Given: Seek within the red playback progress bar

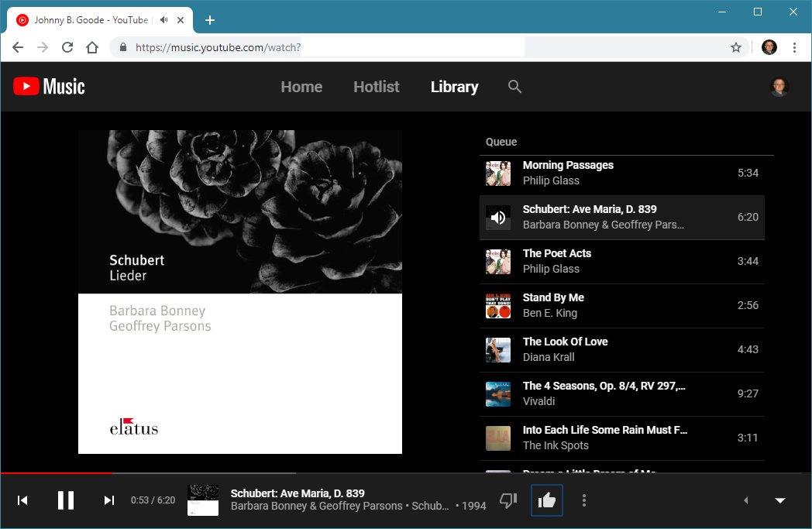Looking at the screenshot, I should pyautogui.click(x=57, y=472).
